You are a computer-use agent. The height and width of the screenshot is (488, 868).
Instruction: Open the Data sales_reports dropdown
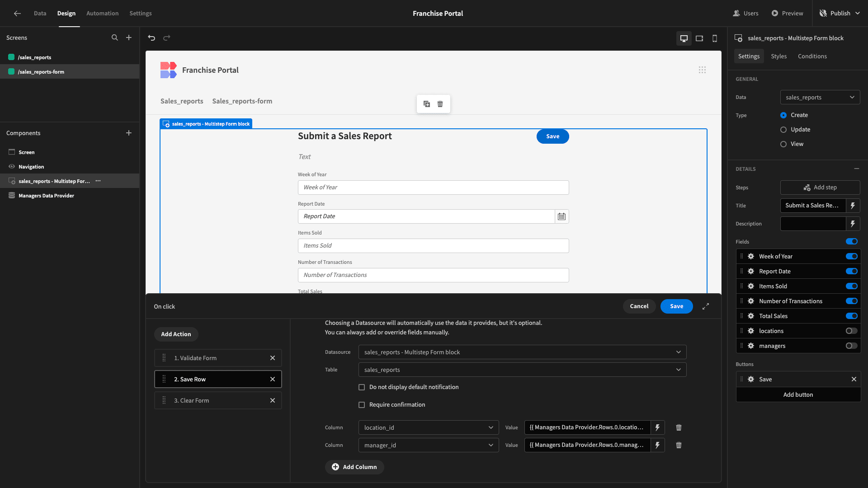pos(820,97)
